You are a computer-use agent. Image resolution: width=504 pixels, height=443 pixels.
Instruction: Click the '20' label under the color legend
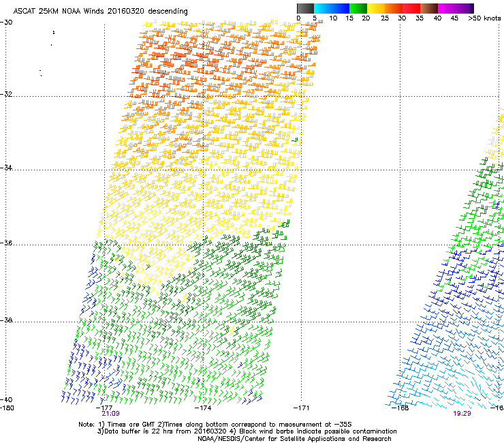[366, 18]
